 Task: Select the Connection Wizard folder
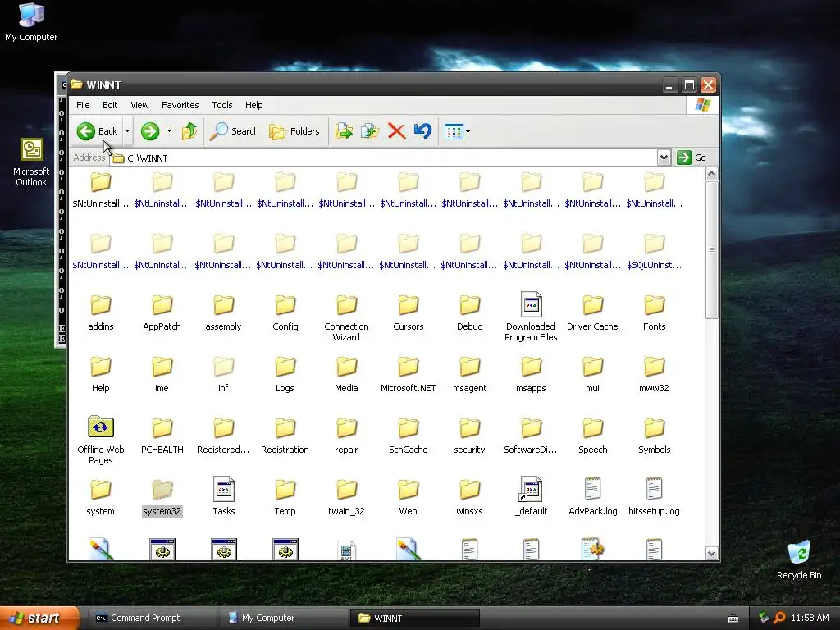[347, 317]
